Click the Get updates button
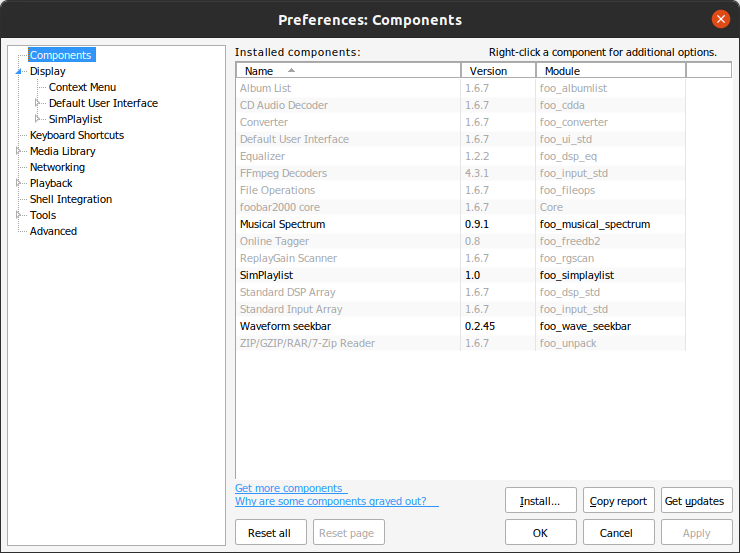This screenshot has height=553, width=740. [x=696, y=501]
